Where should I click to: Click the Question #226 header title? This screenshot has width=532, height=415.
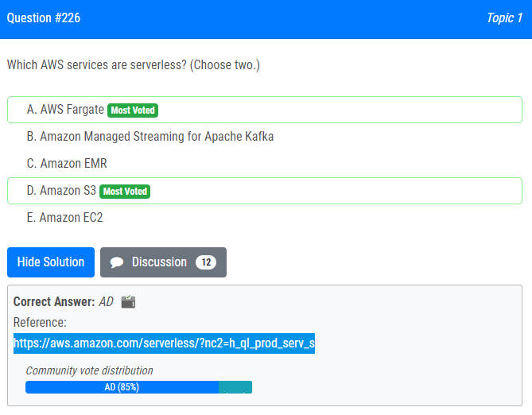44,18
